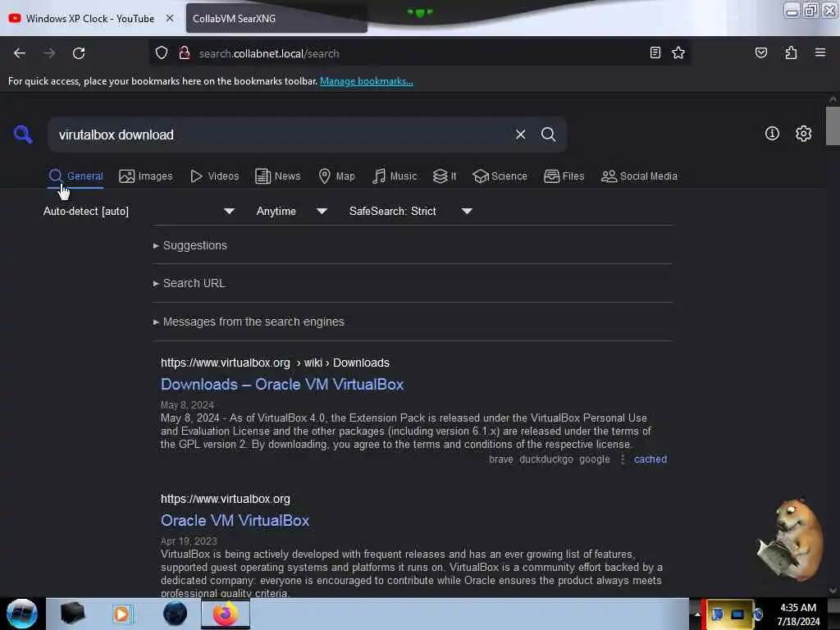Open the media player taskbar icon
Viewport: 840px width, 630px height.
click(x=122, y=614)
